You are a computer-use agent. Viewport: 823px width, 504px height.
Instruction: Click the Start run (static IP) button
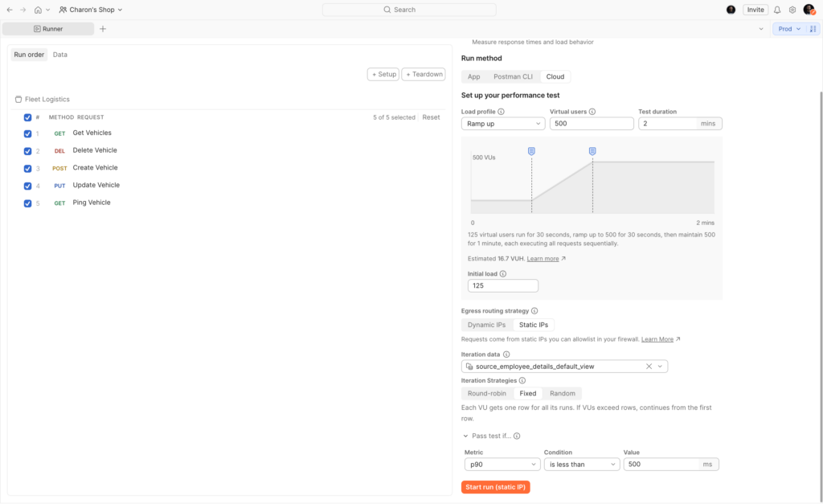click(495, 487)
